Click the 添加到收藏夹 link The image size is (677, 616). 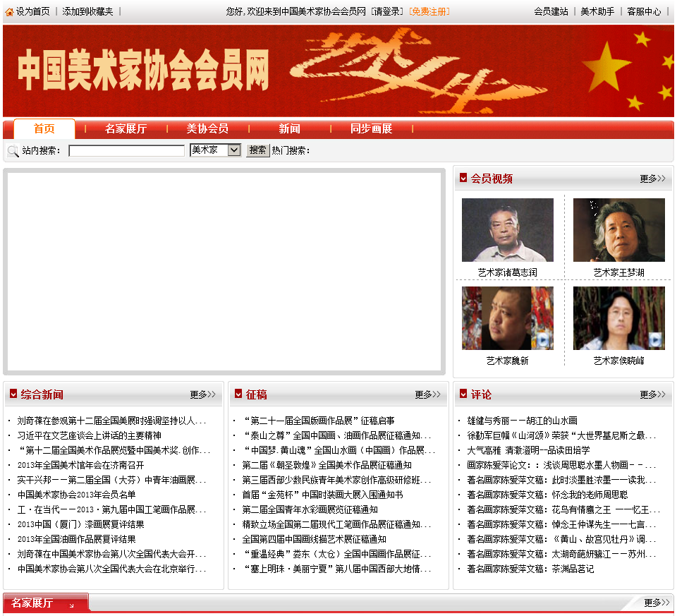coord(87,11)
